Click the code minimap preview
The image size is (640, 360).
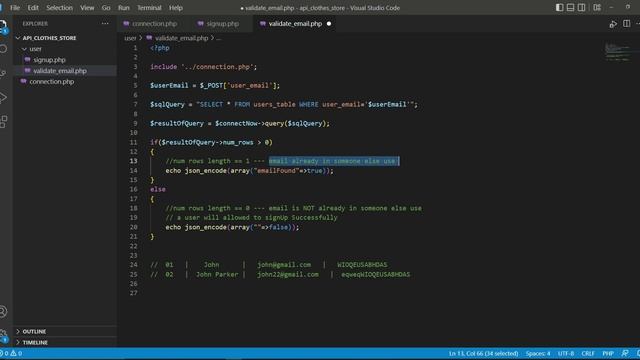point(618,52)
